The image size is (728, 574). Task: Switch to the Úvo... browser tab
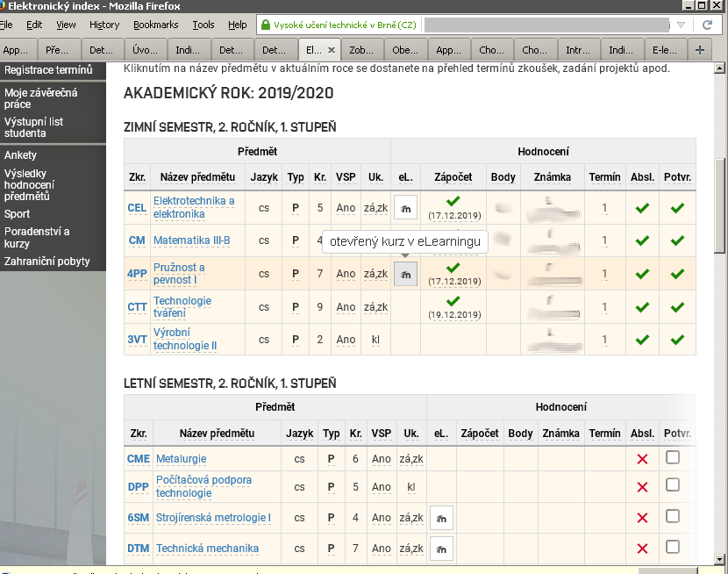point(146,50)
